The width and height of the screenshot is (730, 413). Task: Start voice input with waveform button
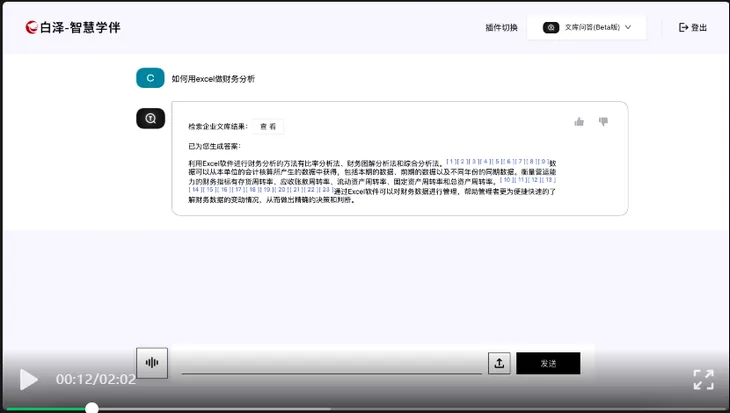[x=152, y=363]
